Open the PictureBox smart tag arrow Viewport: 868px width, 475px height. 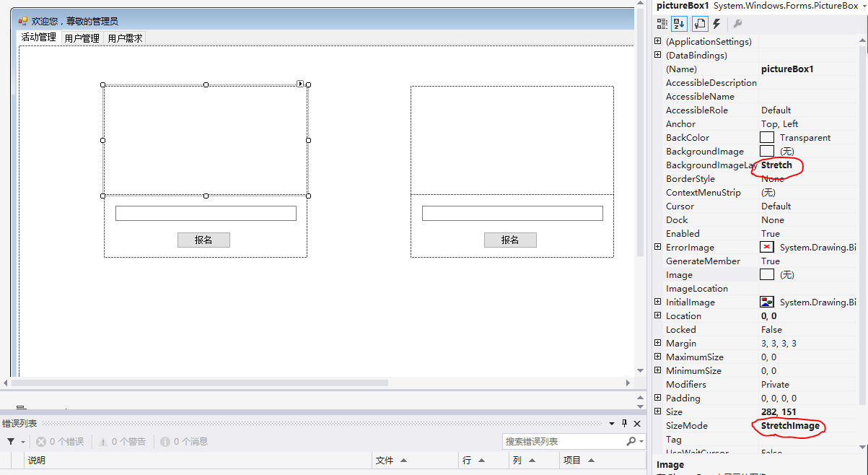pos(300,84)
